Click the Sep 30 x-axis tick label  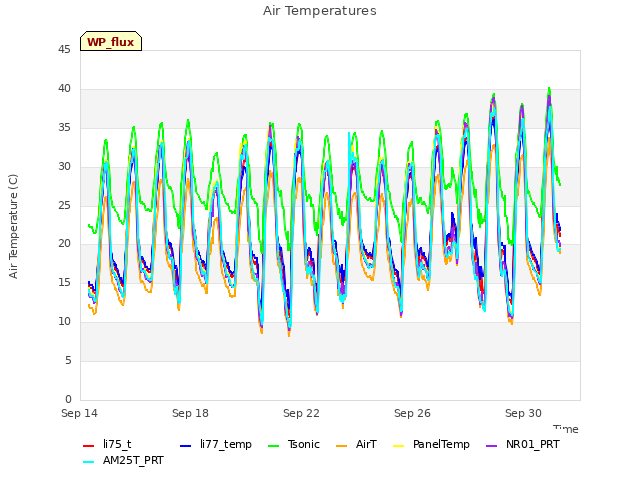coord(523,413)
